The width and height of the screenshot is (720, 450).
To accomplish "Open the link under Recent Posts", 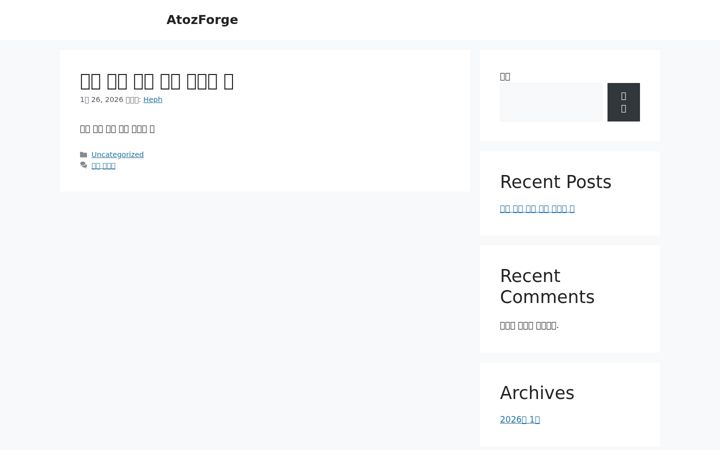I will 537,209.
